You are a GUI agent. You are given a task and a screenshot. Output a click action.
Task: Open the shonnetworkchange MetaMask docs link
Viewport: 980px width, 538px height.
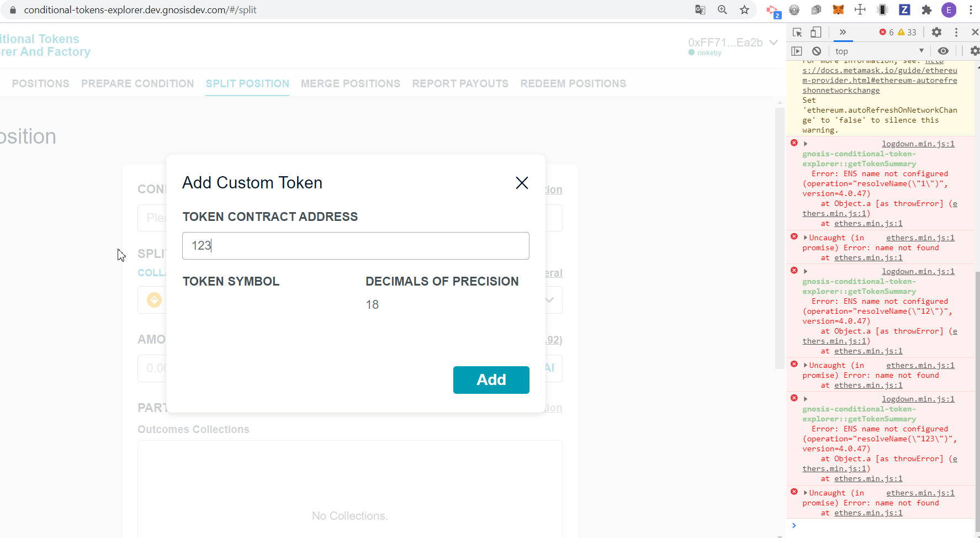880,80
